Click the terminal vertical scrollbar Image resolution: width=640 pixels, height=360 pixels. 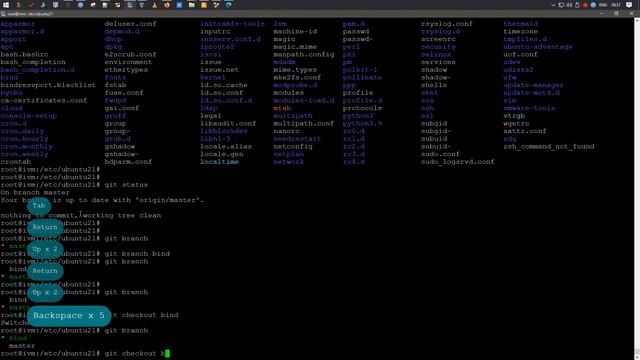pos(637,188)
